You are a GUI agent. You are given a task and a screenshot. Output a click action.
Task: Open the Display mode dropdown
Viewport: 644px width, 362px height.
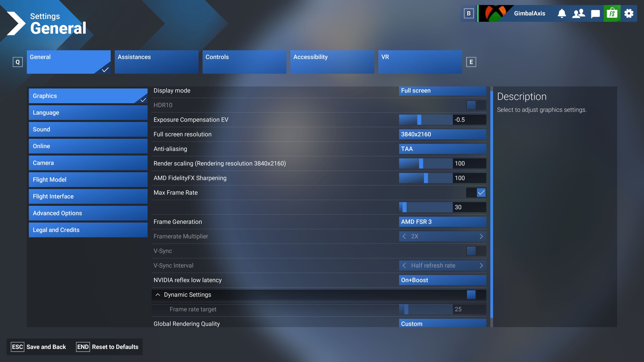442,91
